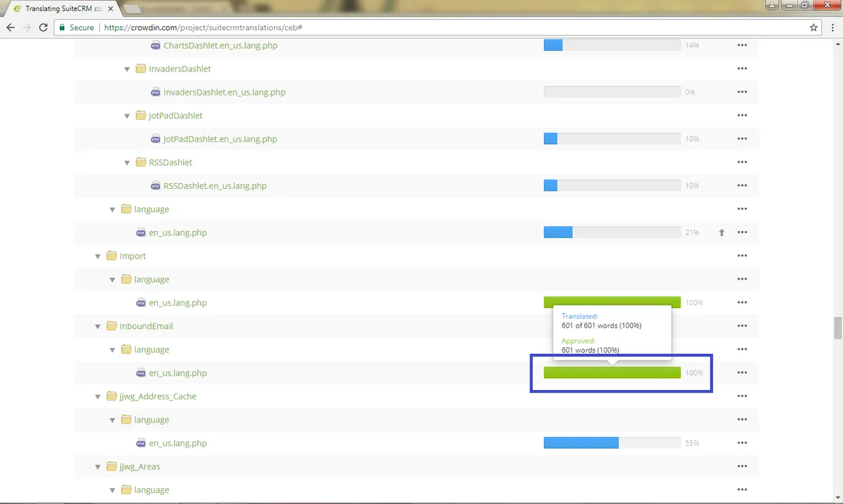Collapse the InboundEmail folder

click(97, 326)
